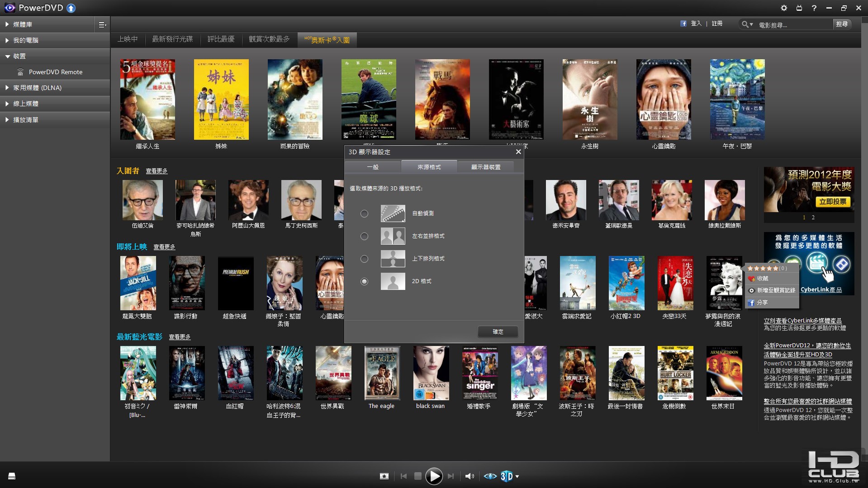
Task: Open link 立刻查看CyberLink多媒體產品
Action: pos(802,321)
